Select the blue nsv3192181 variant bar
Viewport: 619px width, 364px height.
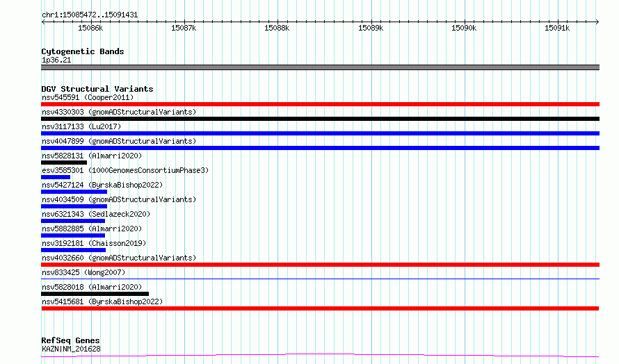pyautogui.click(x=74, y=250)
